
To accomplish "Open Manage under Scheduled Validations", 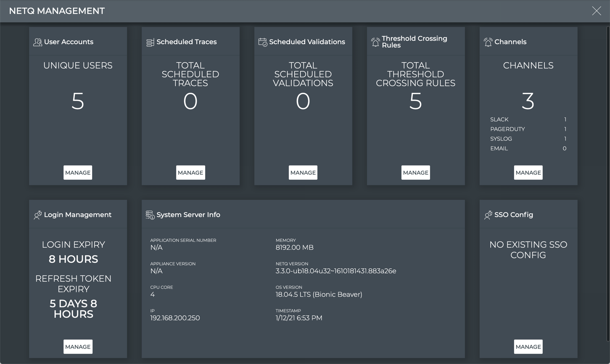I will click(303, 173).
